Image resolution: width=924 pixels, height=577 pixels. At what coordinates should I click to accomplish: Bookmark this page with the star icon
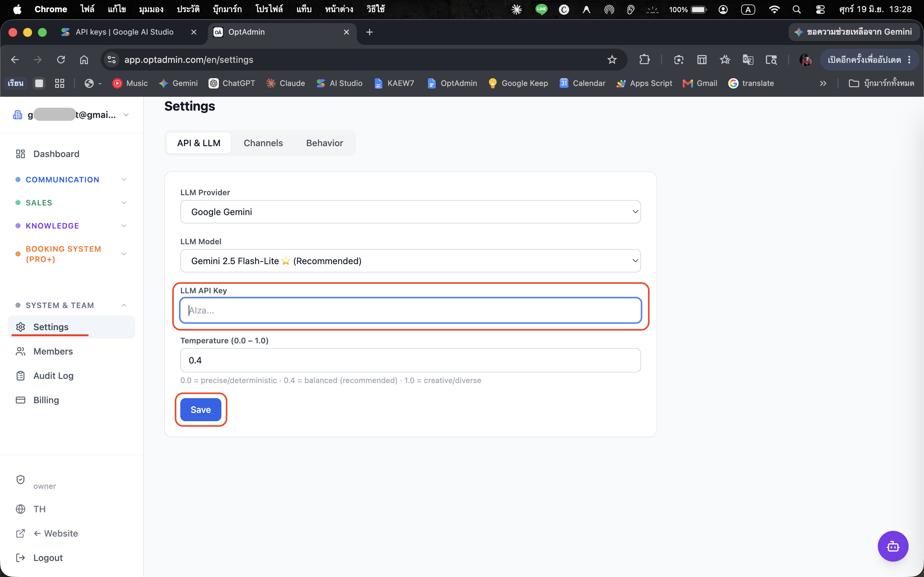[x=612, y=60]
